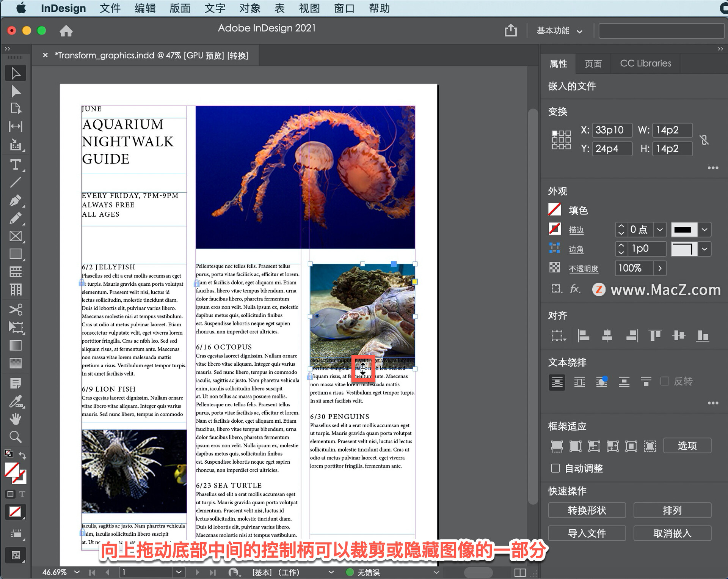Click the Eyedropper tool
Screen dimensions: 728x579
[16, 401]
